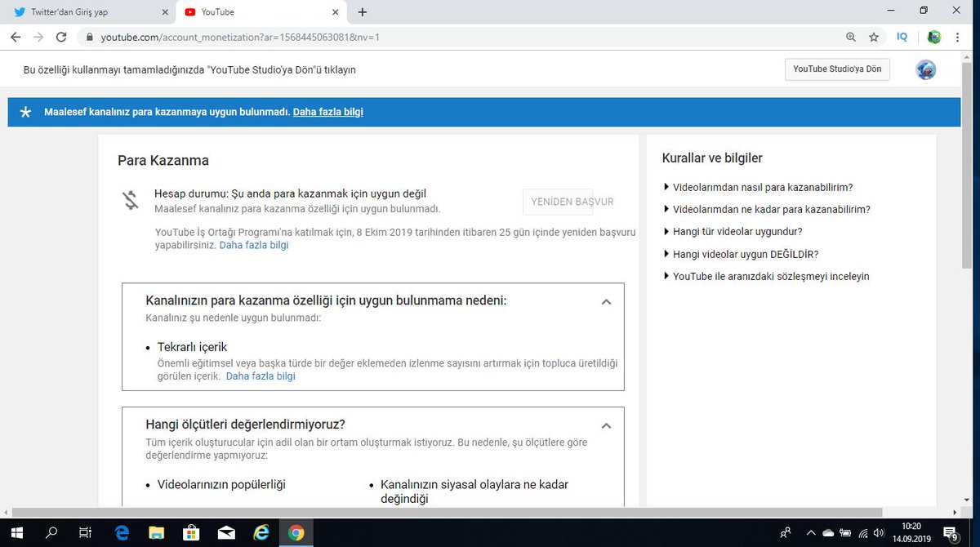Click the horizontal page scrollbar
980x547 pixels.
(448, 512)
